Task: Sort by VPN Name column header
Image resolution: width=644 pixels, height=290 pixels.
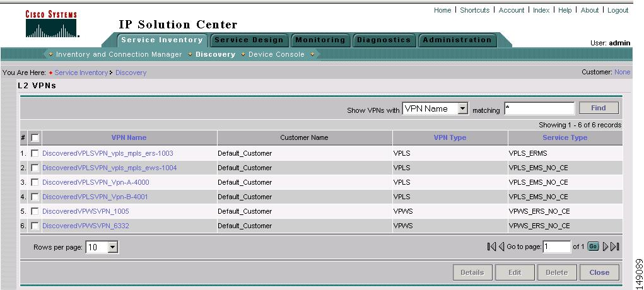Action: point(129,137)
